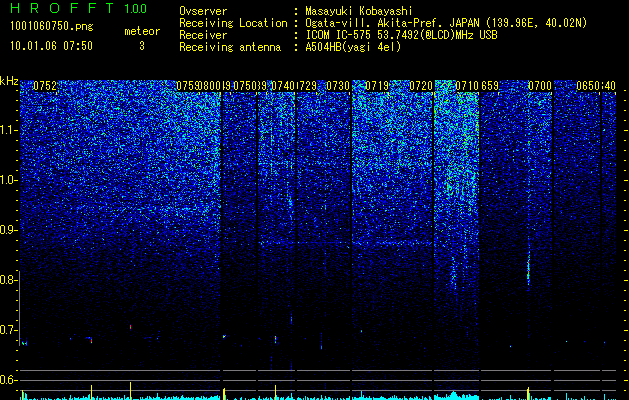This screenshot has width=629, height=400.
Task: Click the HROFFT title text
Action: click(x=63, y=8)
